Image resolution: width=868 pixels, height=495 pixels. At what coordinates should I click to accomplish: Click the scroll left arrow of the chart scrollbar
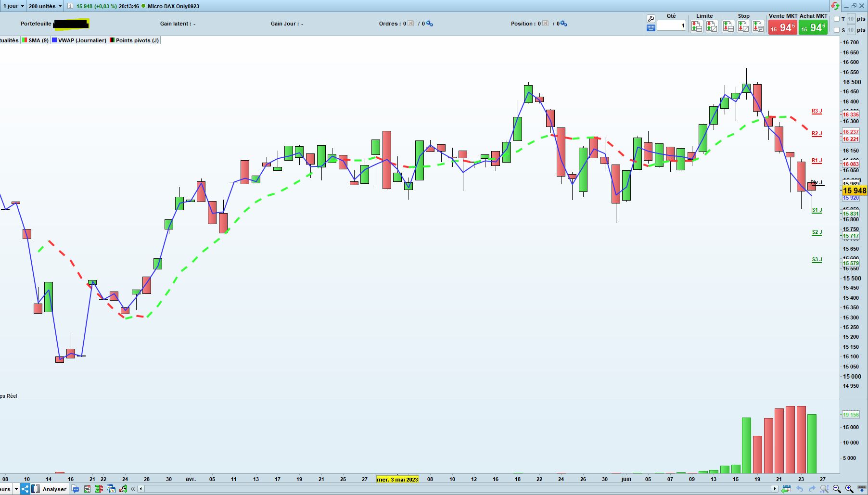point(141,489)
